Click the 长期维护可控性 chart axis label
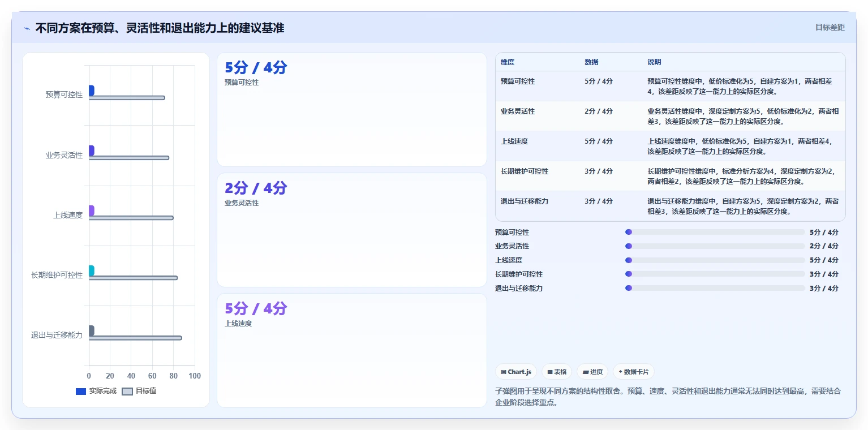 click(57, 275)
